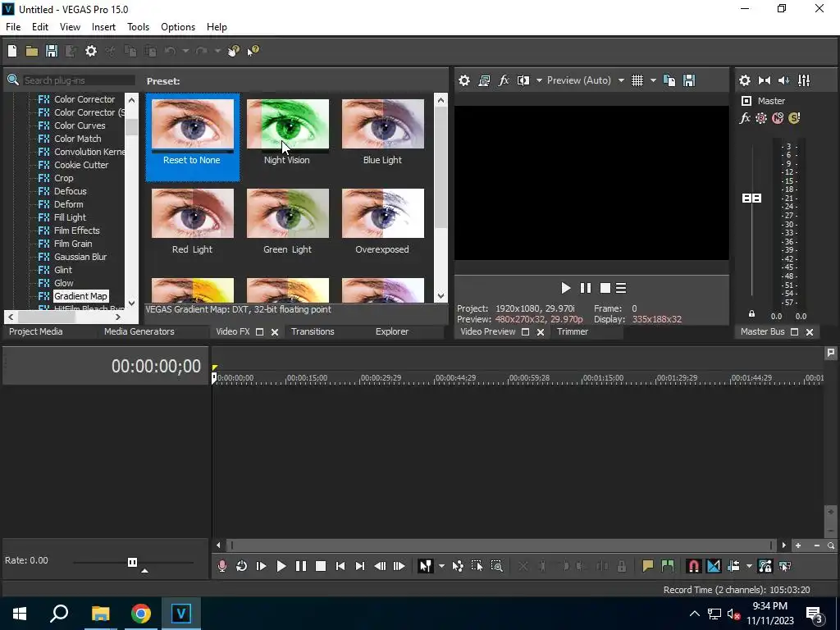Toggle Enable Snapping magnet icon

(x=693, y=566)
